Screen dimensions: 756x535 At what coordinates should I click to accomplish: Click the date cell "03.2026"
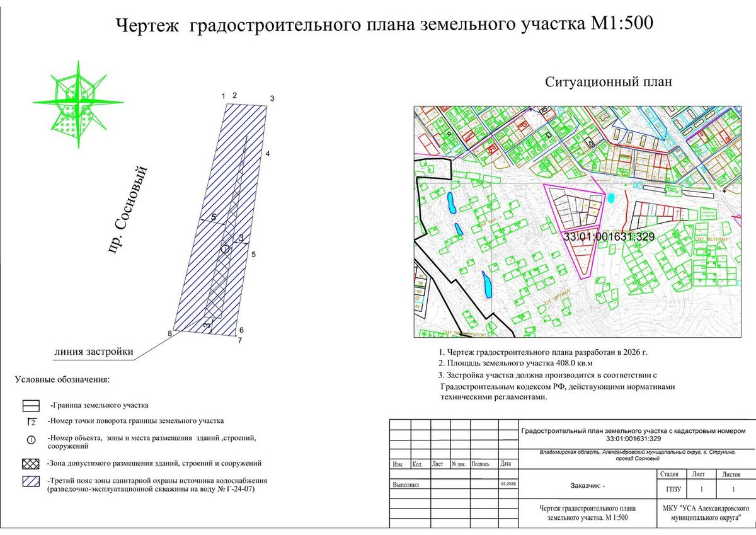(508, 484)
